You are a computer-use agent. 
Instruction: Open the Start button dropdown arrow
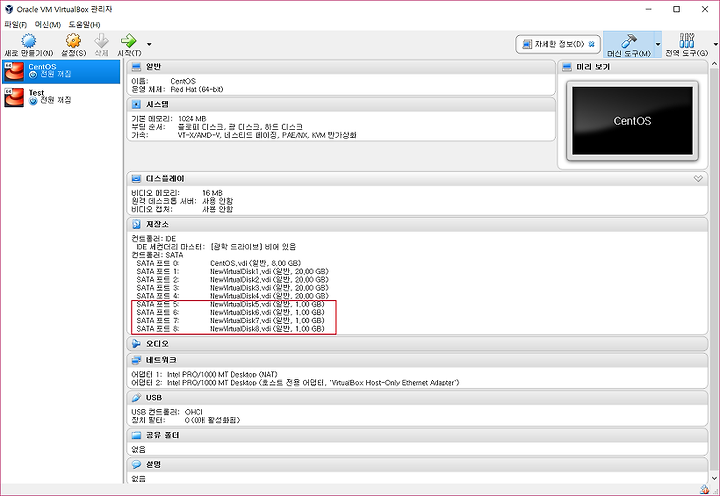149,45
